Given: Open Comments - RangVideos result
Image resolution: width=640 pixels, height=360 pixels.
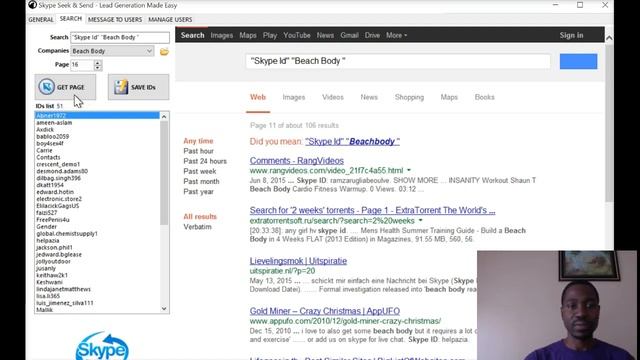Looking at the screenshot, I should [x=297, y=161].
